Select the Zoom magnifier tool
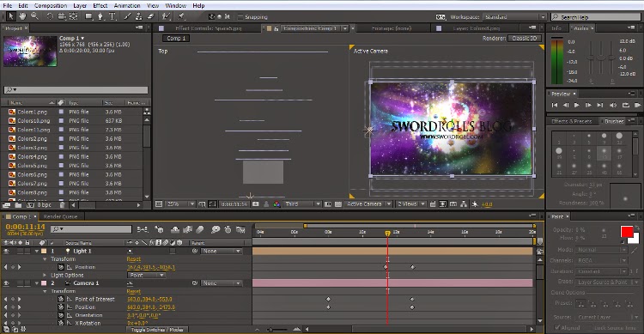This screenshot has width=644, height=334. pyautogui.click(x=34, y=16)
